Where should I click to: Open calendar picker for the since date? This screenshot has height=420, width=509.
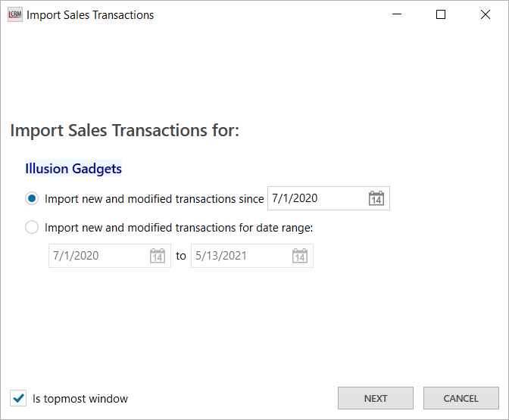[376, 198]
